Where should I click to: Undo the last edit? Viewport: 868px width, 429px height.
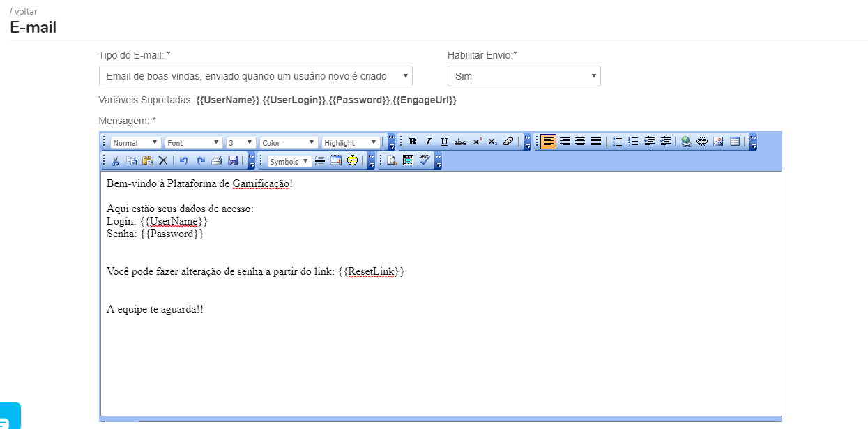pos(184,160)
